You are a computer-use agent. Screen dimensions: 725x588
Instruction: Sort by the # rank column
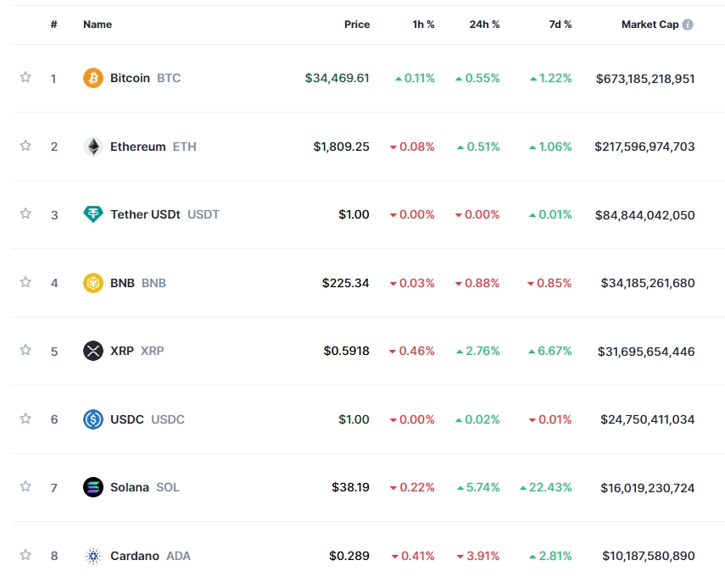click(54, 25)
